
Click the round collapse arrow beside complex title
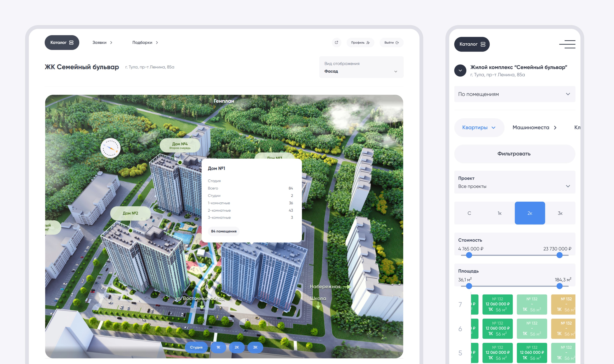coord(460,71)
